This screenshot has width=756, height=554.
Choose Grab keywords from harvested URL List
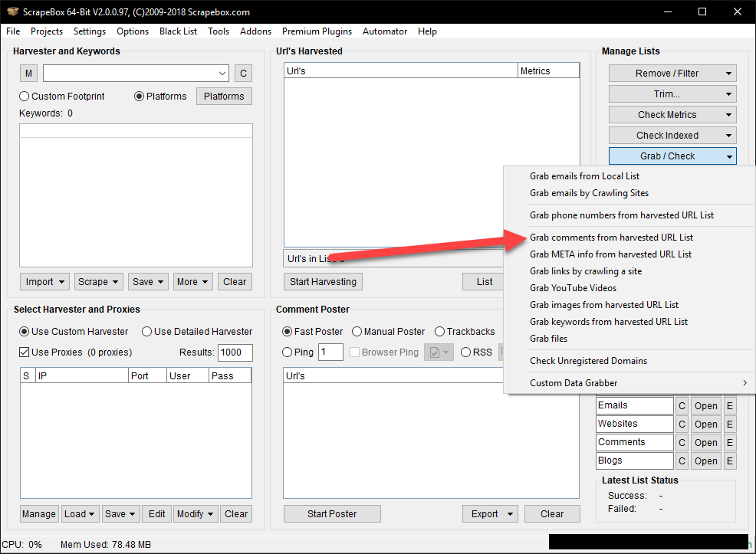click(x=629, y=322)
